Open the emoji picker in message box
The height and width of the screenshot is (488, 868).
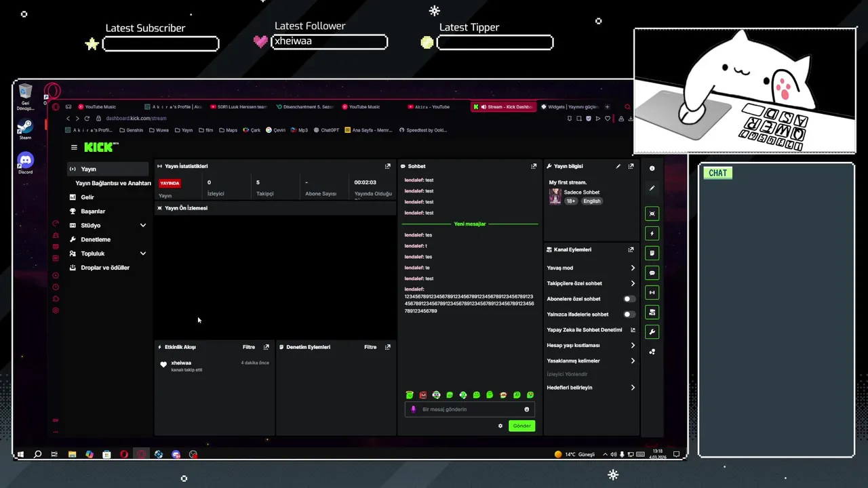(x=527, y=409)
